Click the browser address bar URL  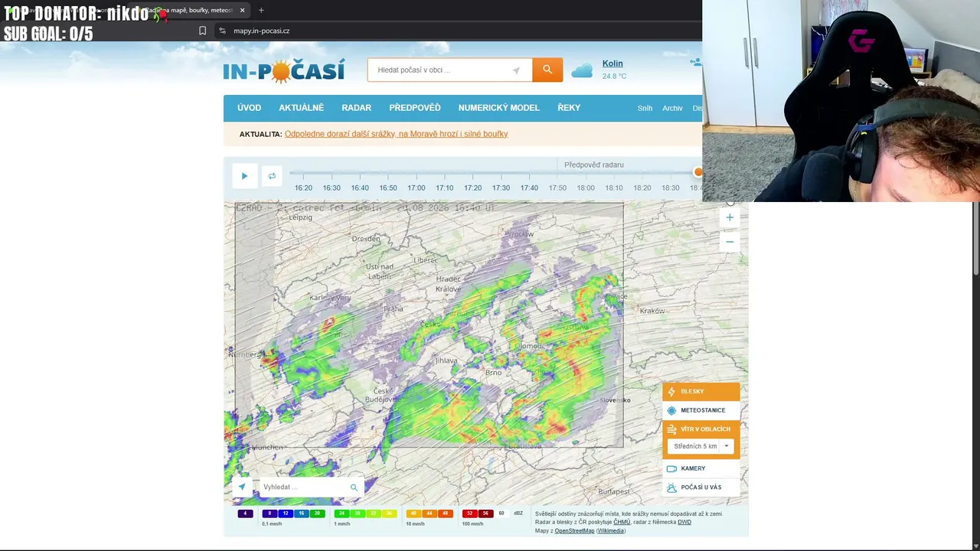[261, 31]
